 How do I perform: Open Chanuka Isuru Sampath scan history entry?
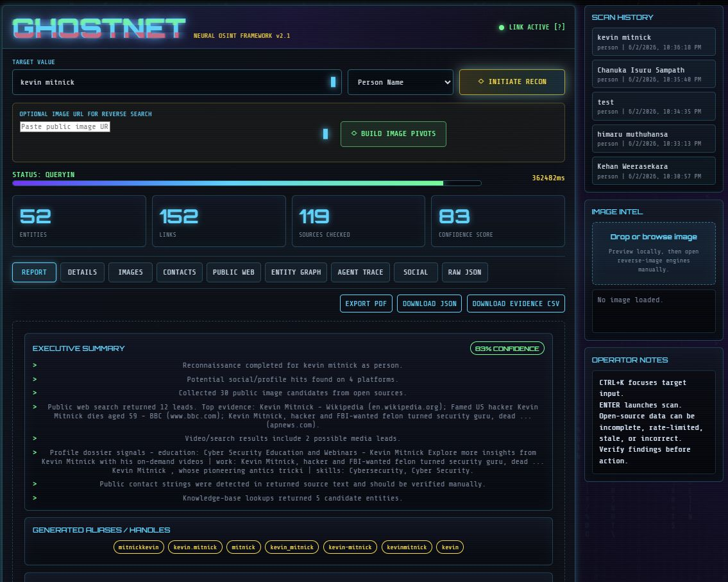click(x=653, y=74)
